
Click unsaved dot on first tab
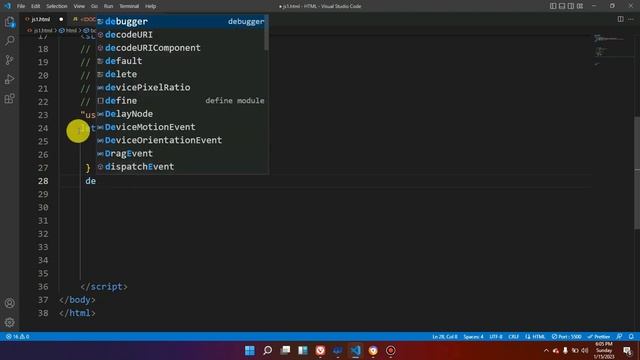[x=61, y=19]
